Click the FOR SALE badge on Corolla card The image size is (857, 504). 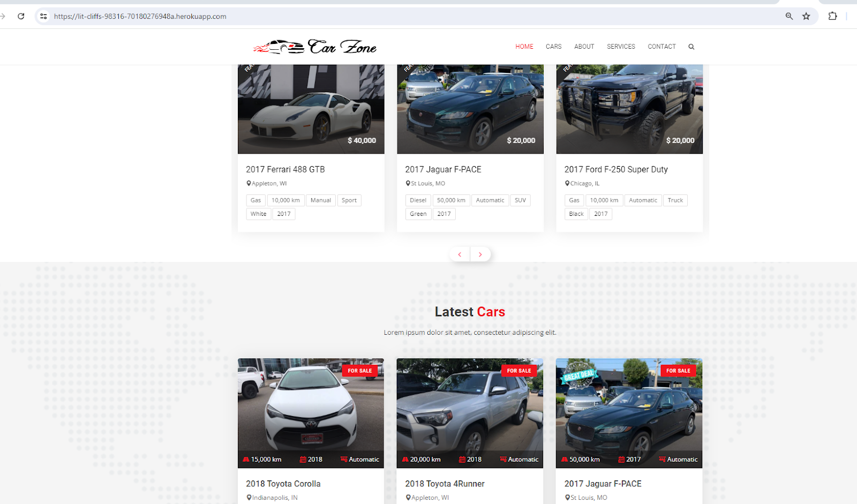click(x=360, y=371)
